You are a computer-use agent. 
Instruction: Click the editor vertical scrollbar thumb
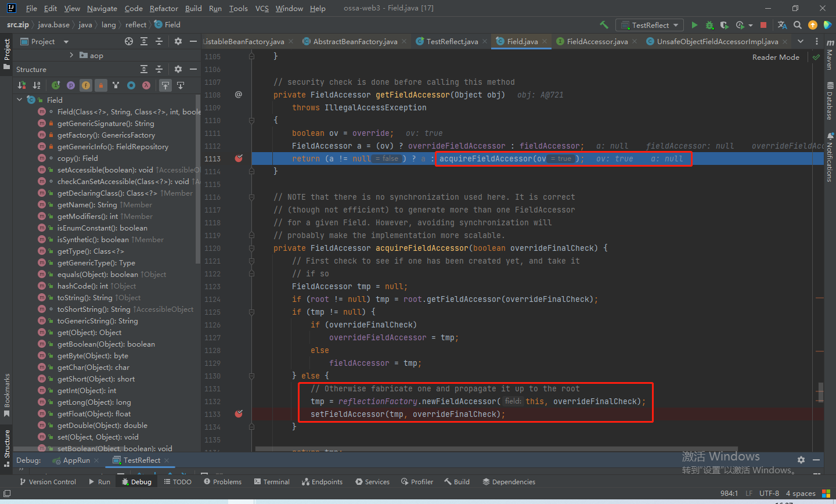(x=820, y=392)
